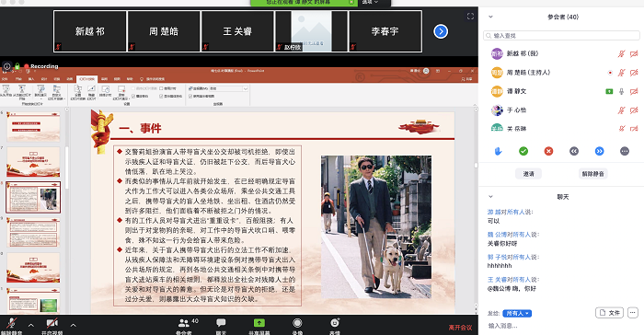Click the 邀请 invite button
Image resolution: width=644 pixels, height=335 pixels.
(x=529, y=174)
